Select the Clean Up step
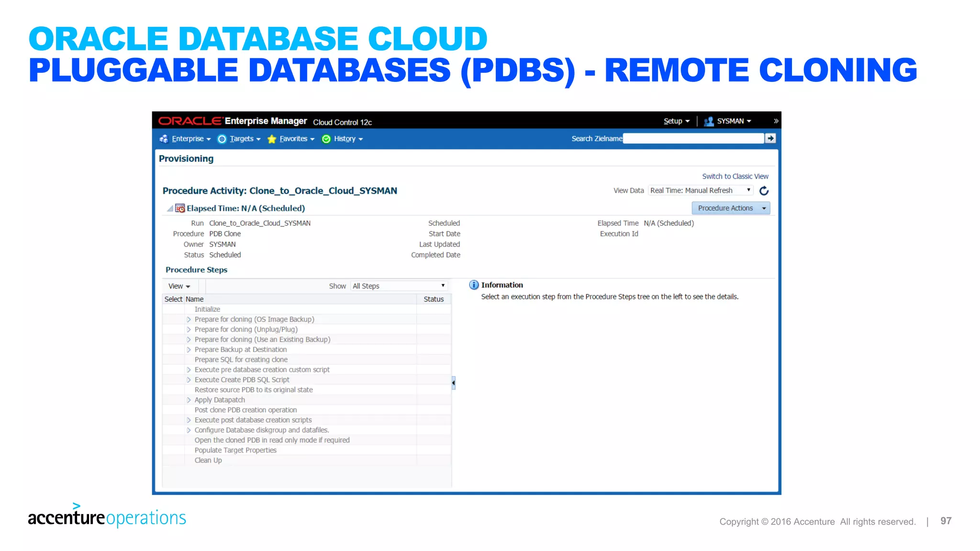Screen dimensions: 980x551 [208, 460]
